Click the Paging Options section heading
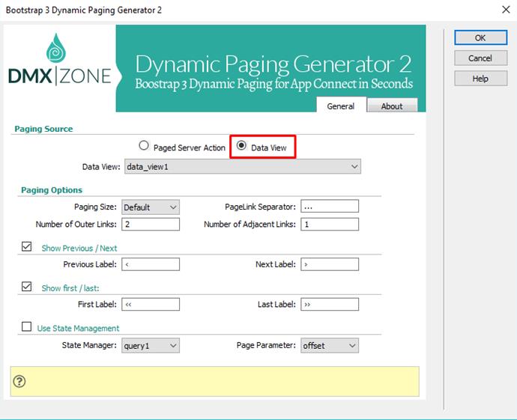 click(x=52, y=189)
